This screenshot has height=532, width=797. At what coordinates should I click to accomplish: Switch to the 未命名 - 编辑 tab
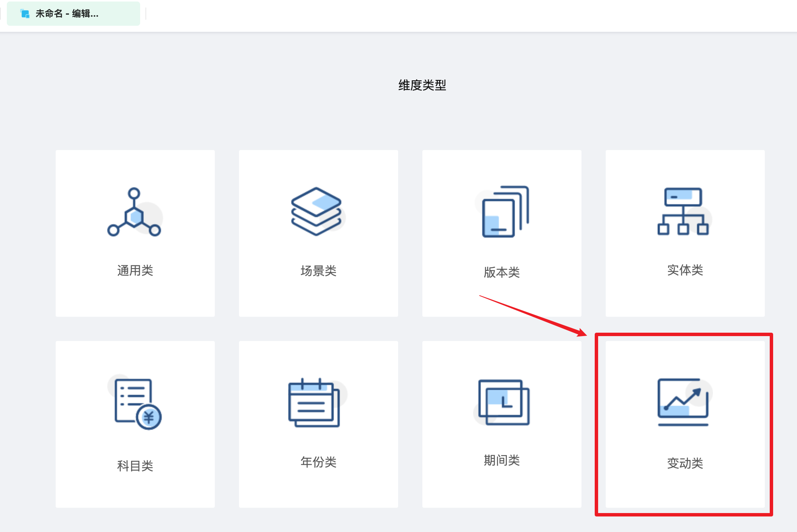tap(73, 14)
